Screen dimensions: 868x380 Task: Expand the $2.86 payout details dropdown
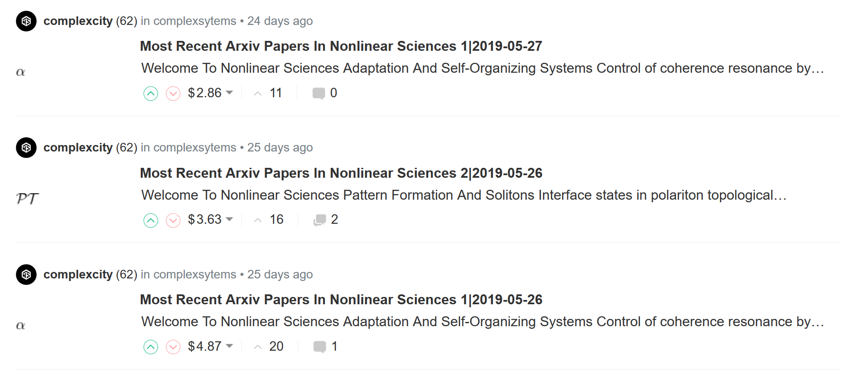click(229, 93)
